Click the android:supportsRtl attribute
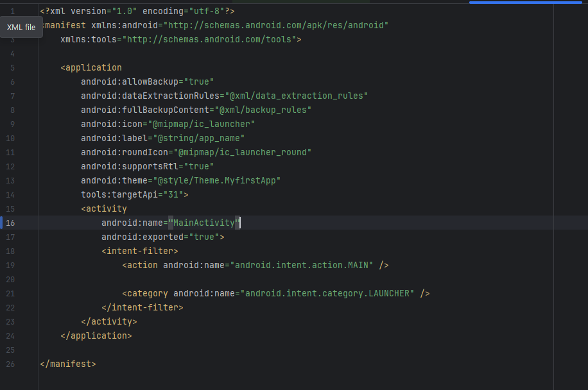Screen dimensions: 588x390 [130, 166]
